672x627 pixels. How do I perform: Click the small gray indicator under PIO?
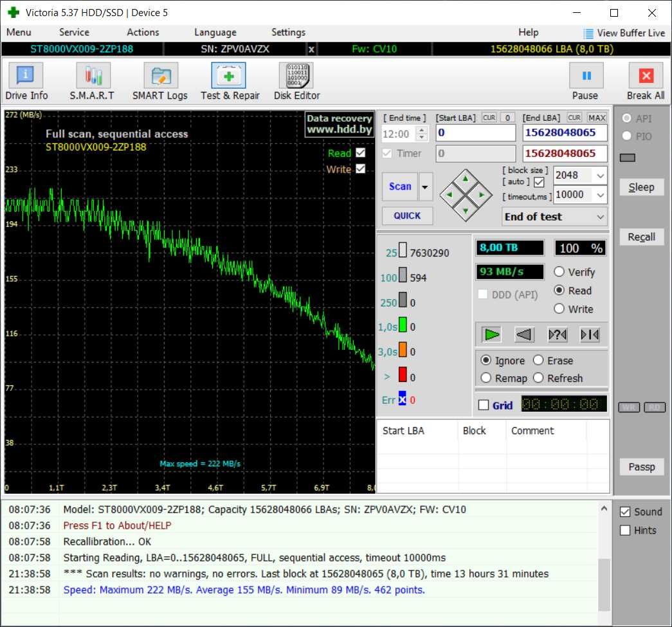coord(628,158)
